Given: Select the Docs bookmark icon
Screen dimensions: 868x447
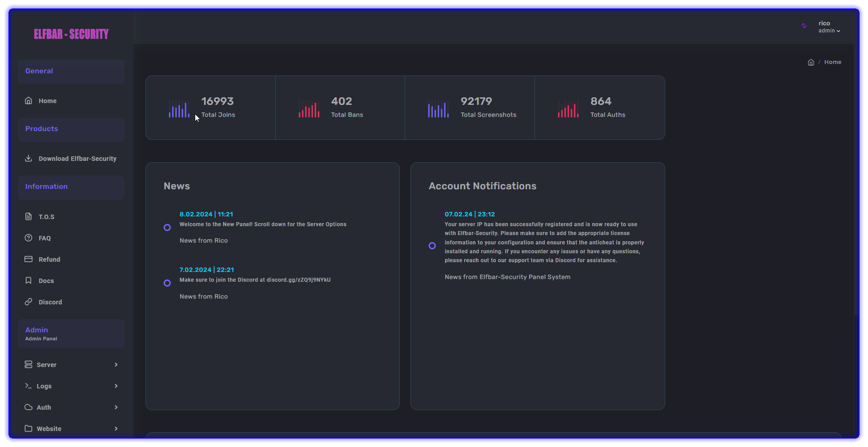Looking at the screenshot, I should coord(28,280).
